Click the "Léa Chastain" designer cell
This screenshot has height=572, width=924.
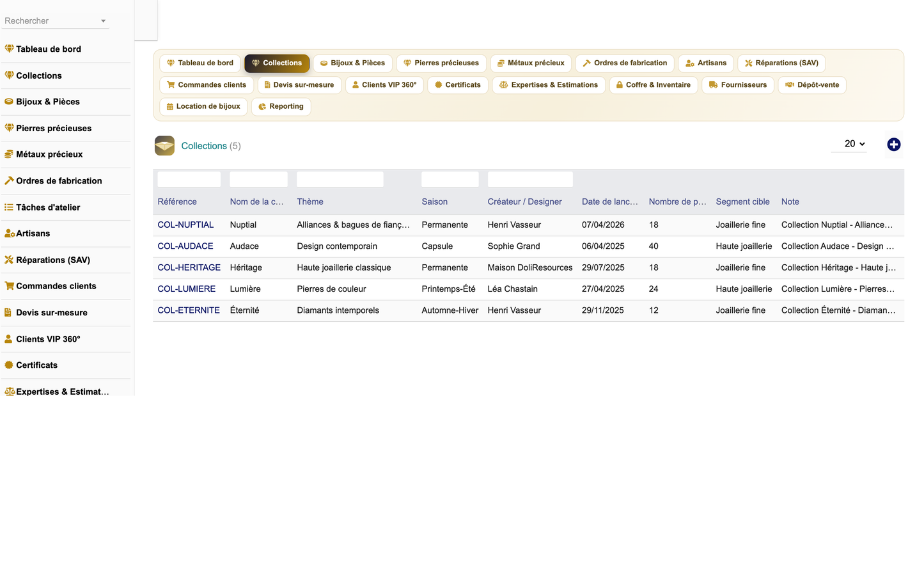tap(512, 289)
